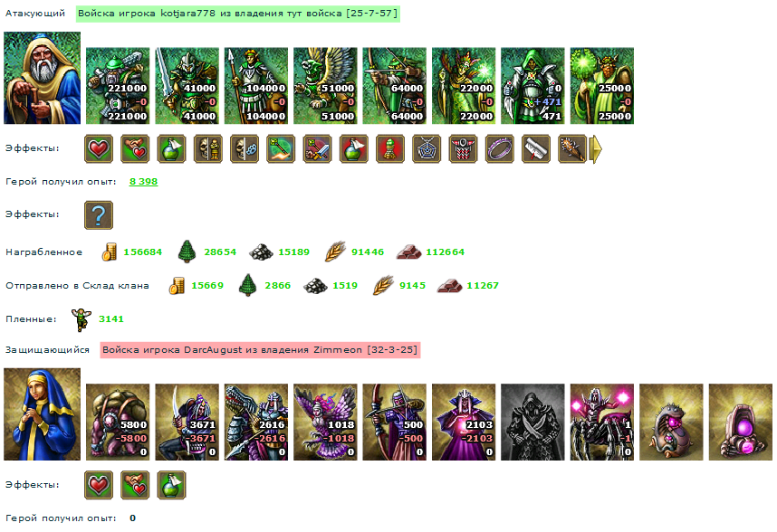777x532 pixels.
Task: Select the defender's grayed-out hooded unit
Action: [532, 423]
